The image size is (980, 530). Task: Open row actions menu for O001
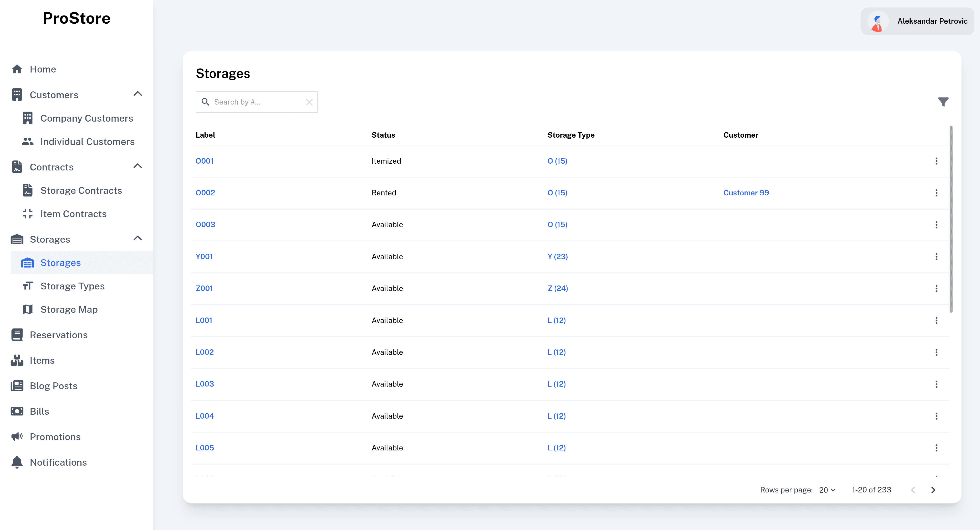(936, 161)
